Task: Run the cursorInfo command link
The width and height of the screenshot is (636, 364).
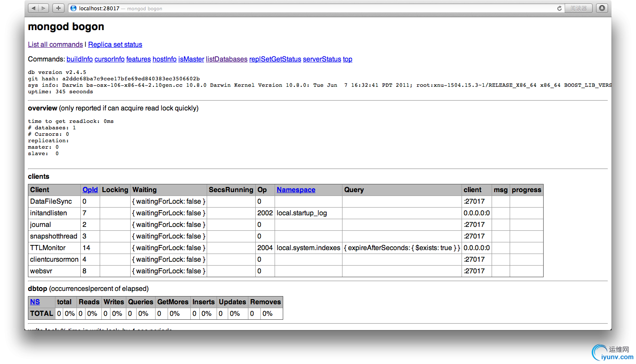Action: click(110, 59)
